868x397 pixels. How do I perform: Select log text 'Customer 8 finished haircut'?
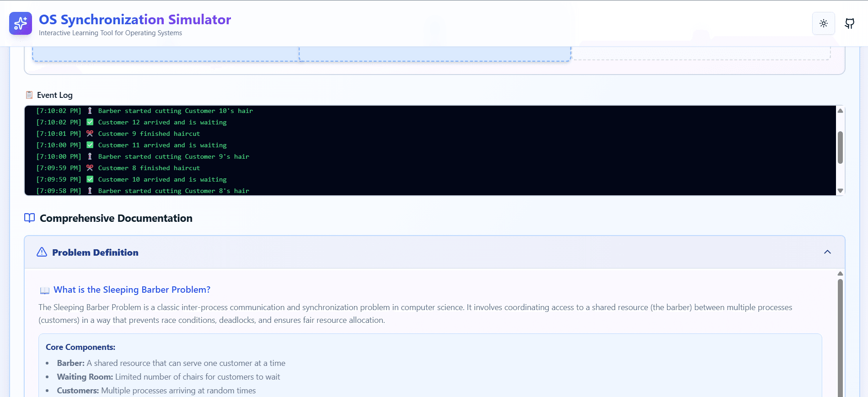(149, 168)
